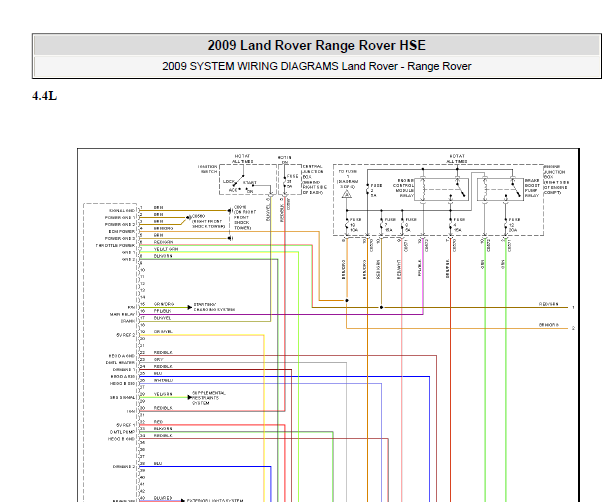
Task: Click 'HOT AT ALL TIMES' above the engine junction box
Action: click(x=457, y=159)
